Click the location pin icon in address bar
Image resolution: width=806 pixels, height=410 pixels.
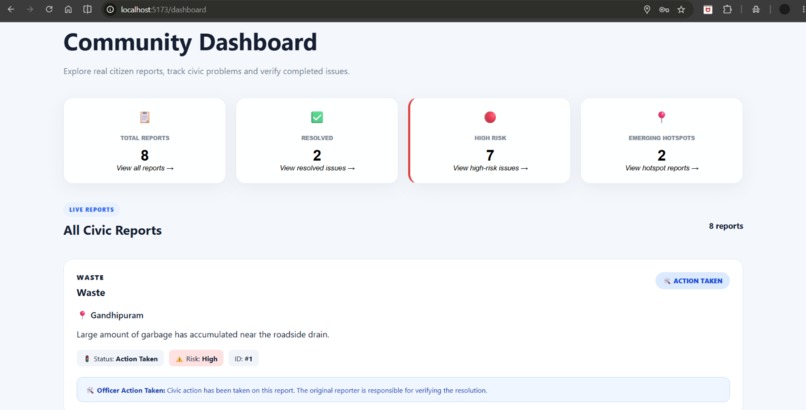tap(647, 9)
